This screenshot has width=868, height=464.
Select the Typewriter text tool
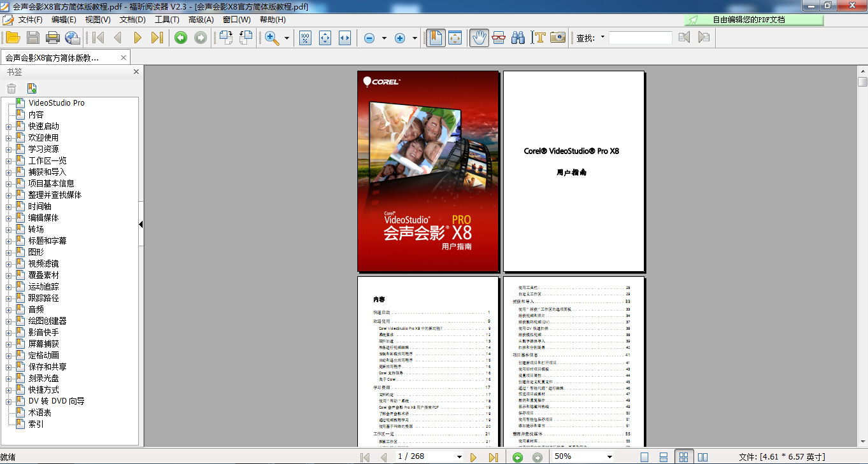coord(539,38)
